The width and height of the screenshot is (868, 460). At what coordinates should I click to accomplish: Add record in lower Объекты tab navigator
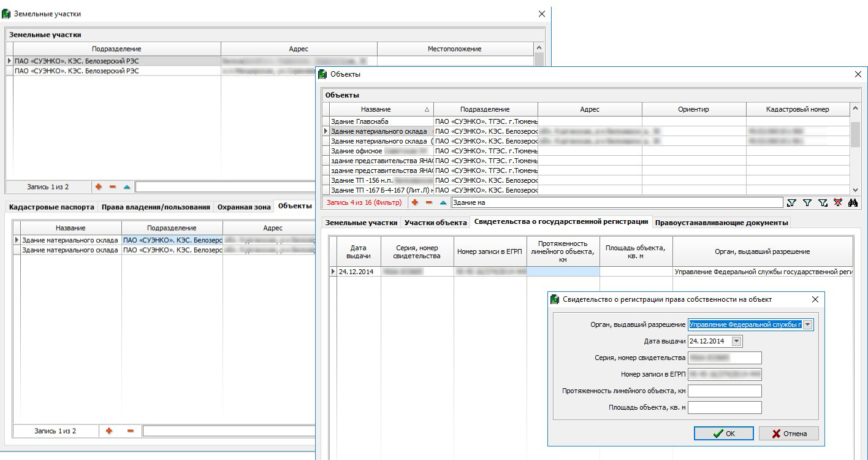point(109,431)
